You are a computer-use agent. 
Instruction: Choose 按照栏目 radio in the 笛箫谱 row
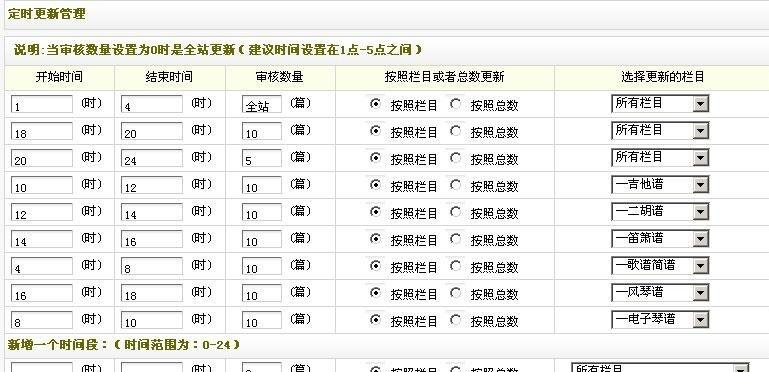tap(375, 238)
